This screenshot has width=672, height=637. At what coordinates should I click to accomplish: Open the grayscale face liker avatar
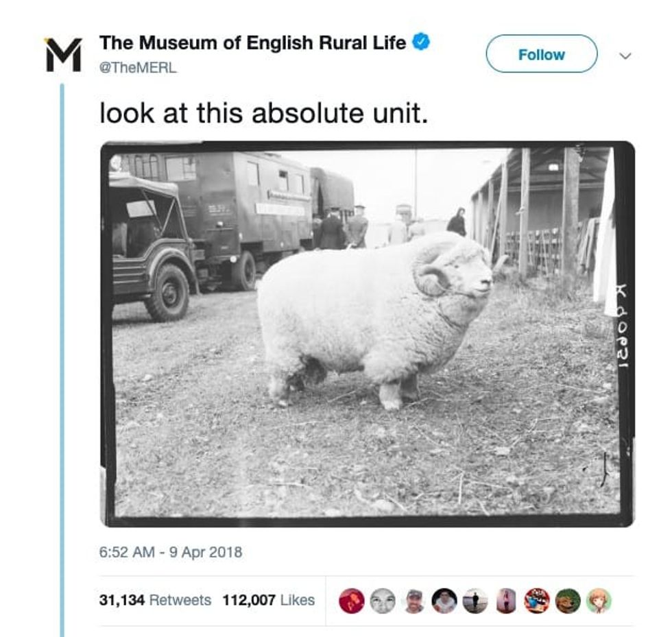pos(383,601)
